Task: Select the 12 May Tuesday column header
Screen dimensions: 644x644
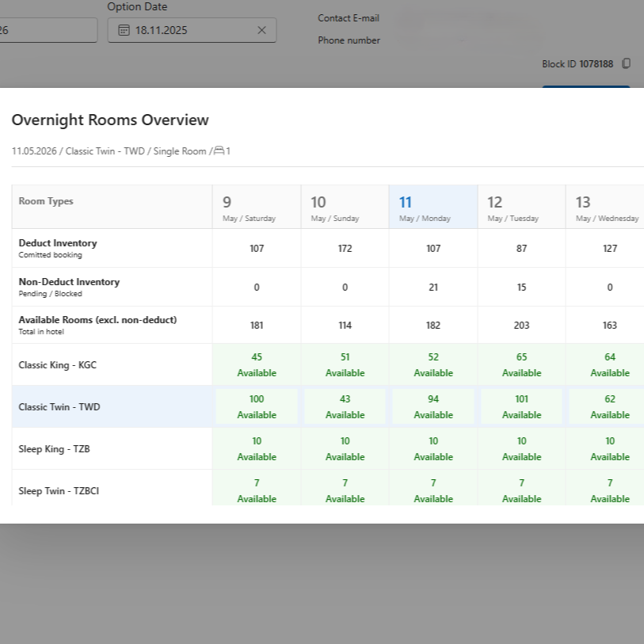Action: 521,207
